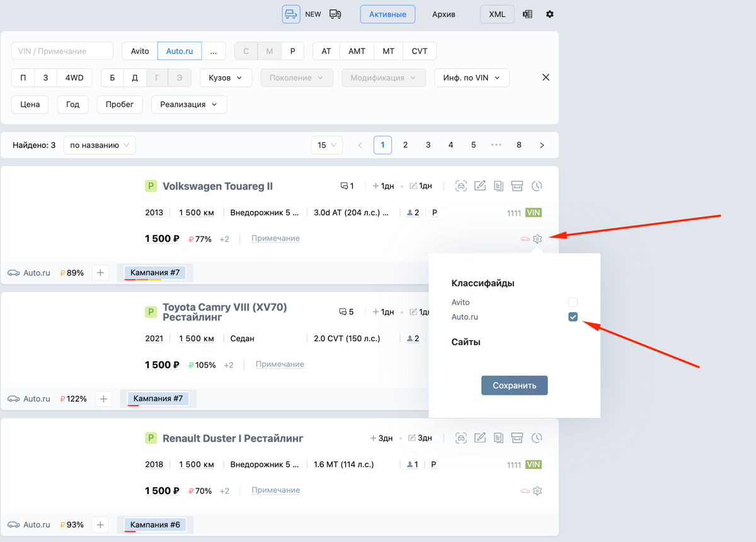The image size is (756, 542).
Task: Toggle the 4WD drive filter
Action: [x=74, y=77]
